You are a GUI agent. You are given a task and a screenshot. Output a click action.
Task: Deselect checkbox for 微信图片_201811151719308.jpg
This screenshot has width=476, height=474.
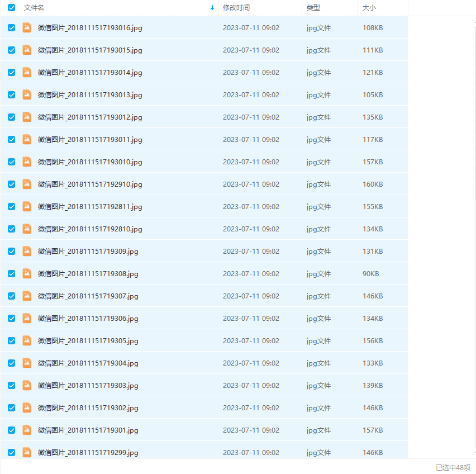(x=11, y=273)
